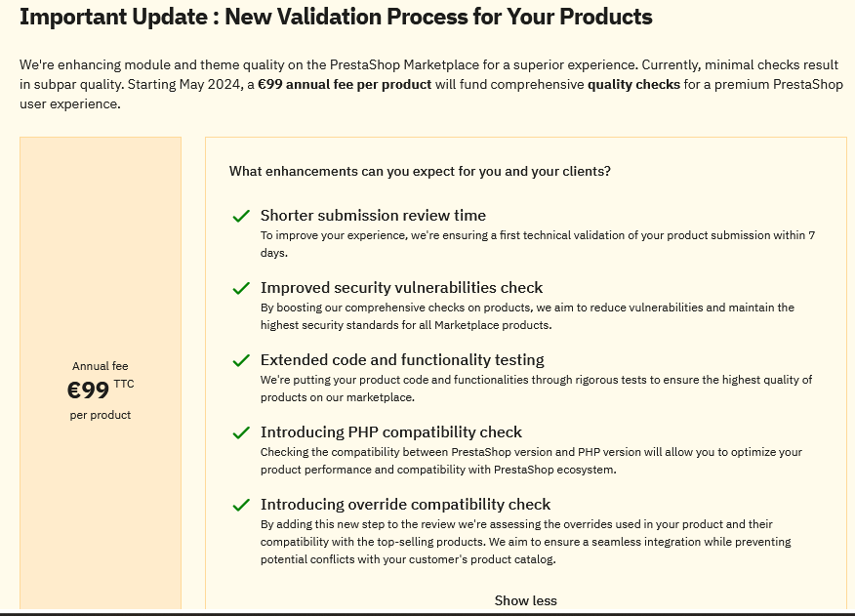Viewport: 855px width, 616px height.
Task: Click the TTC superscript next to the price
Action: click(124, 384)
